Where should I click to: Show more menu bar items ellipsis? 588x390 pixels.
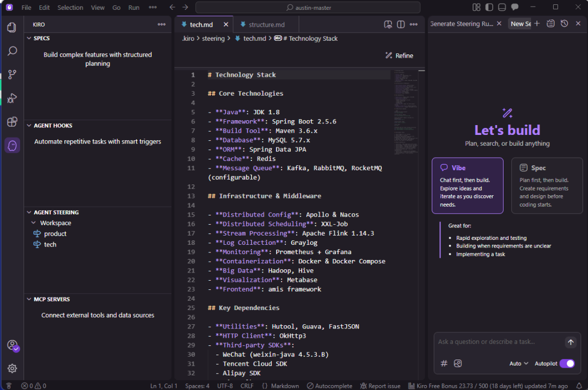[152, 8]
